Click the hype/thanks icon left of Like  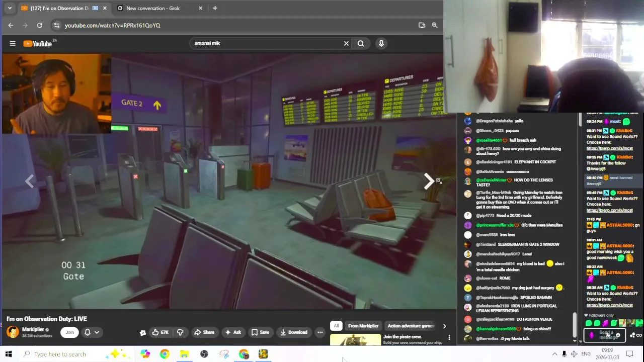pyautogui.click(x=143, y=332)
